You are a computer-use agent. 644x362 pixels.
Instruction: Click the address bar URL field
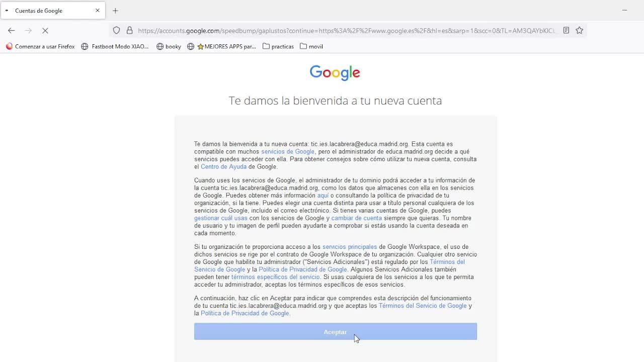[347, 31]
